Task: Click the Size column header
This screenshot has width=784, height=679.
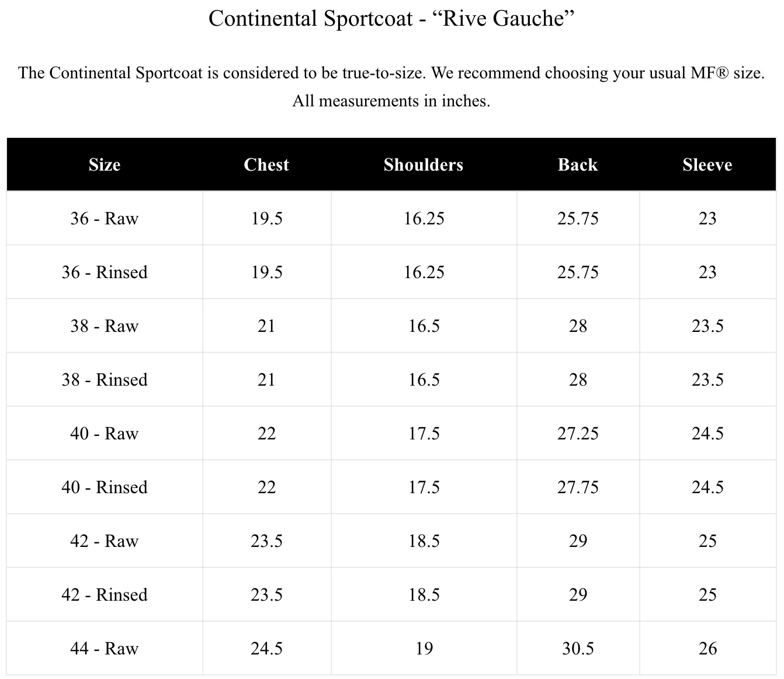Action: coord(105,165)
